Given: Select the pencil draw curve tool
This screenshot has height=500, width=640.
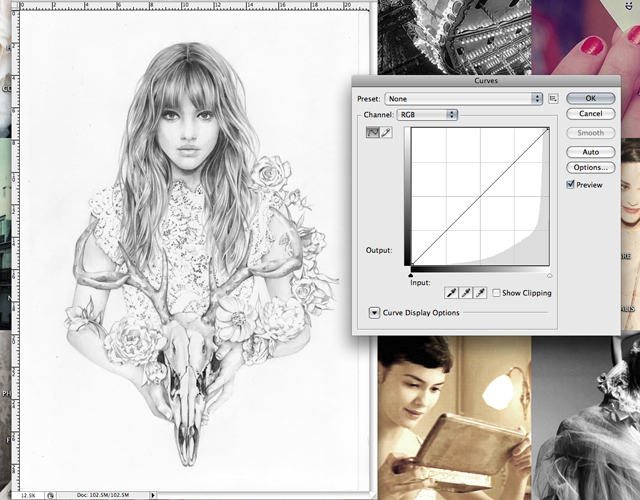Looking at the screenshot, I should (386, 132).
